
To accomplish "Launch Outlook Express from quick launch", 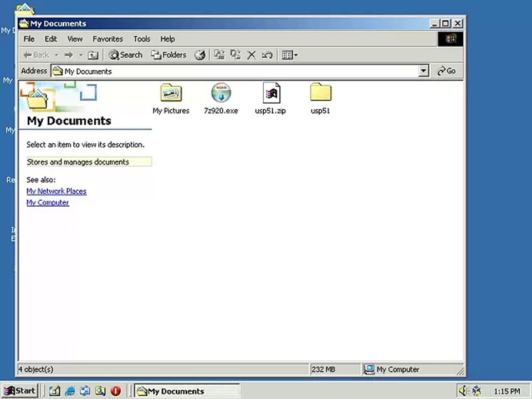I will [x=85, y=391].
